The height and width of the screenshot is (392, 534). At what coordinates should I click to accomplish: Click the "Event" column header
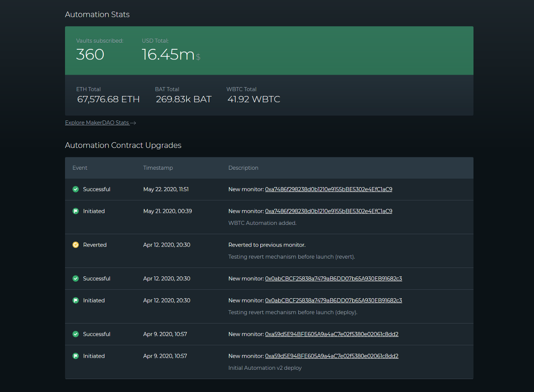(80, 168)
